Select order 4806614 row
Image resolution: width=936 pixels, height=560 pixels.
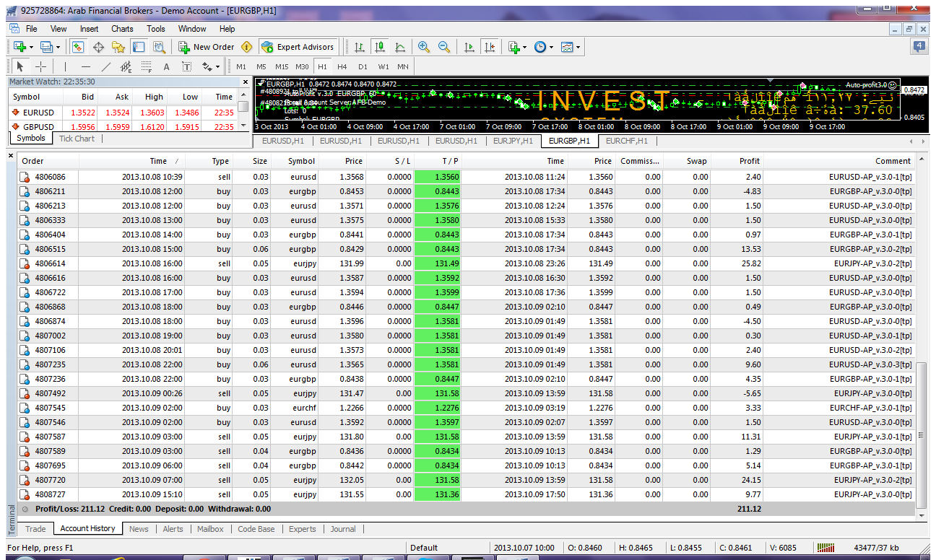tap(466, 263)
